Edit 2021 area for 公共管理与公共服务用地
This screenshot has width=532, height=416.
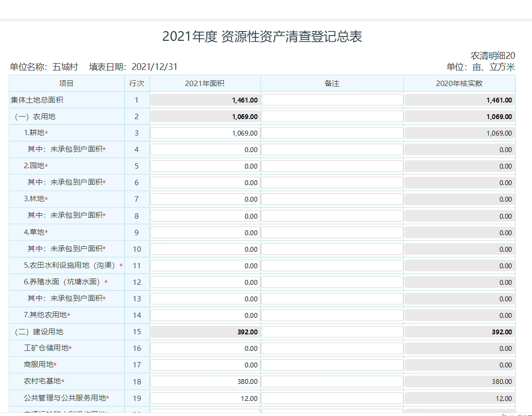point(205,399)
